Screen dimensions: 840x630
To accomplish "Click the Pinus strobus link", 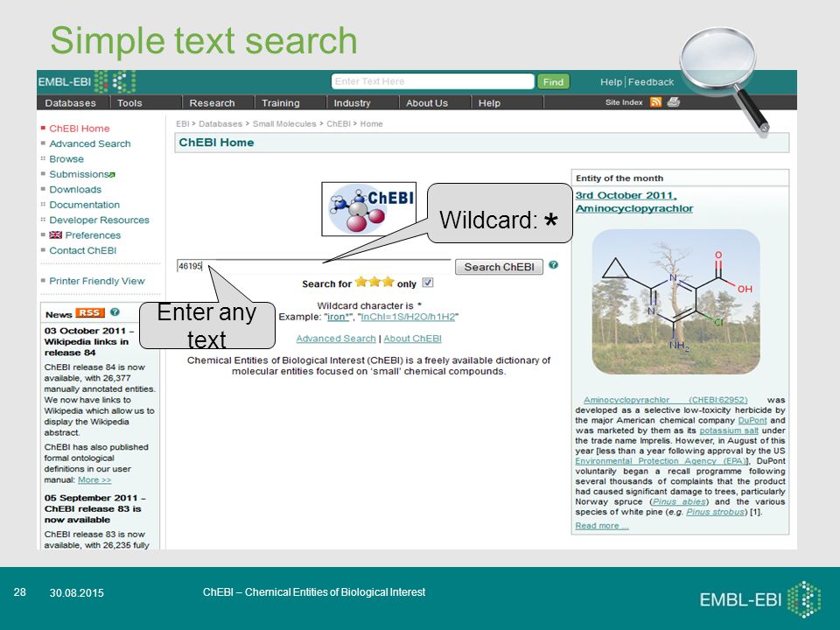I will 715,512.
